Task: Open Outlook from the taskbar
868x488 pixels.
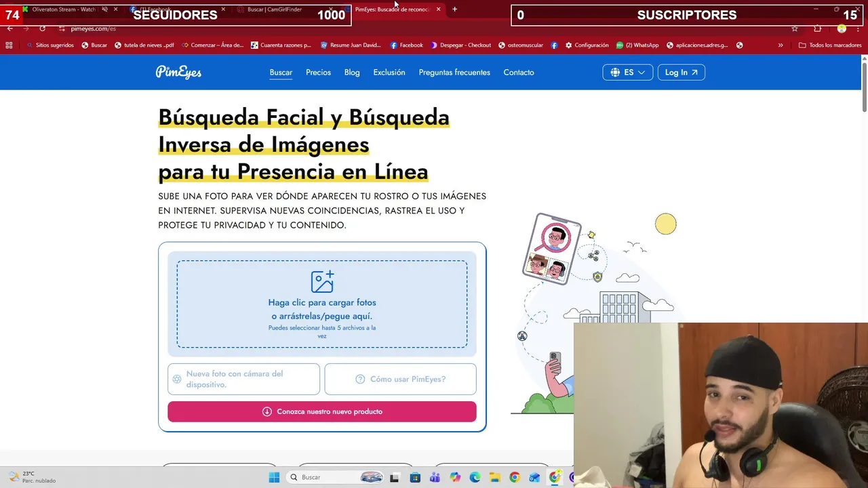Action: (535, 477)
